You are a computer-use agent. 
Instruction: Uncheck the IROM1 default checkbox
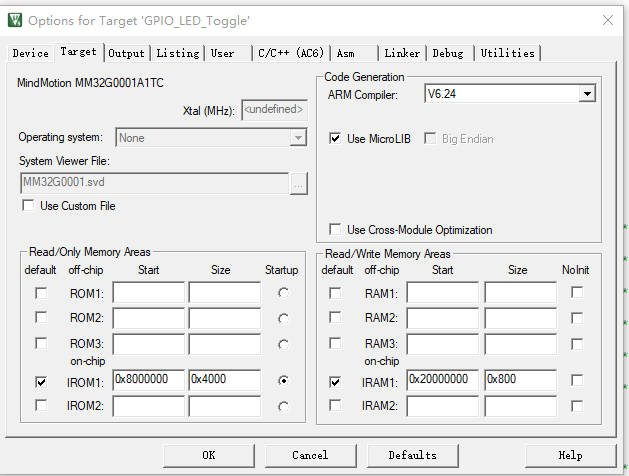[41, 381]
